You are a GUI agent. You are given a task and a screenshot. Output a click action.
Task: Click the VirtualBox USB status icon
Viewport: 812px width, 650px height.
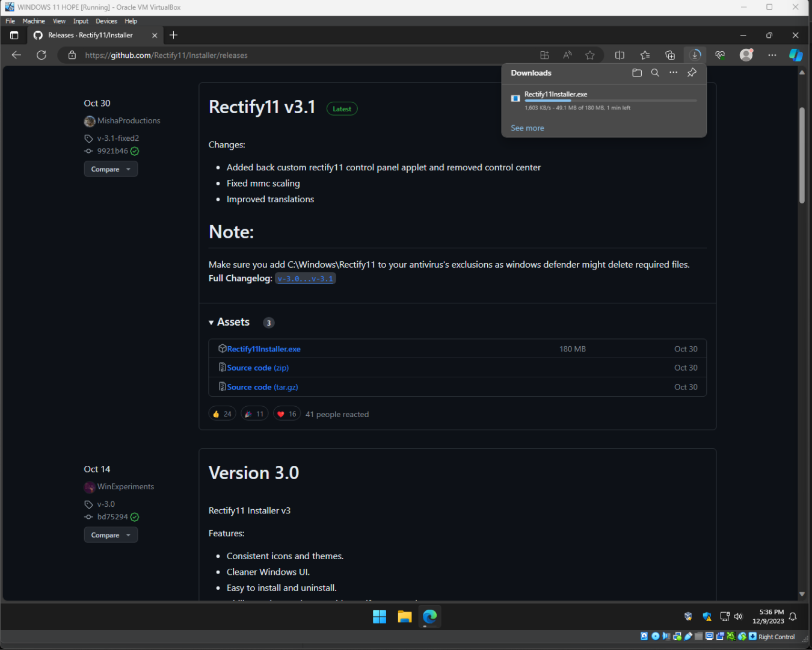click(x=688, y=636)
